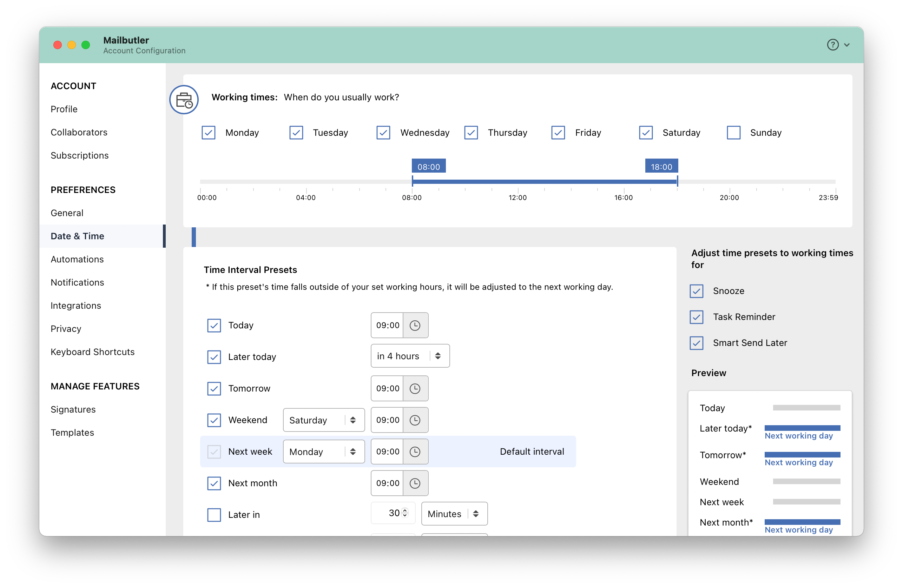Screen dimensions: 903x588
Task: Enable the Later in preset checkbox
Action: [x=215, y=515]
